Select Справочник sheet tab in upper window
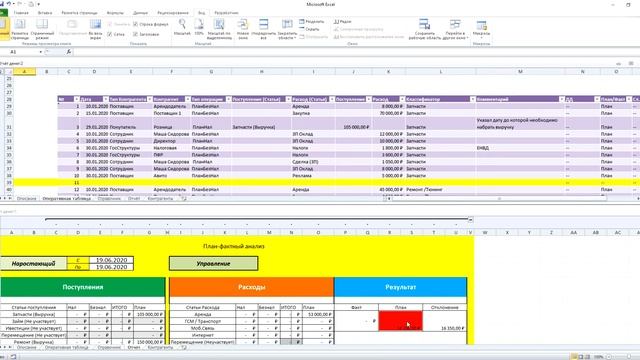The width and height of the screenshot is (640, 360). pyautogui.click(x=109, y=199)
